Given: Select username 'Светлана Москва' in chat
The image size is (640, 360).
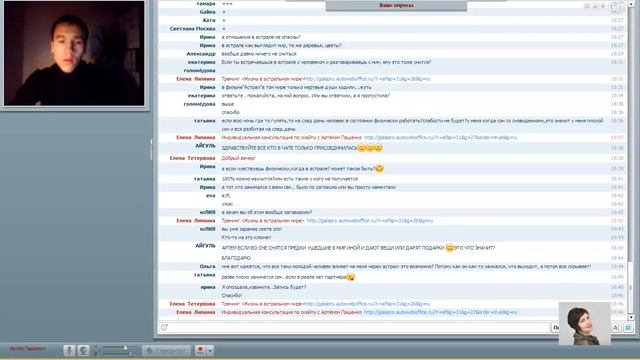Looking at the screenshot, I should pos(192,29).
